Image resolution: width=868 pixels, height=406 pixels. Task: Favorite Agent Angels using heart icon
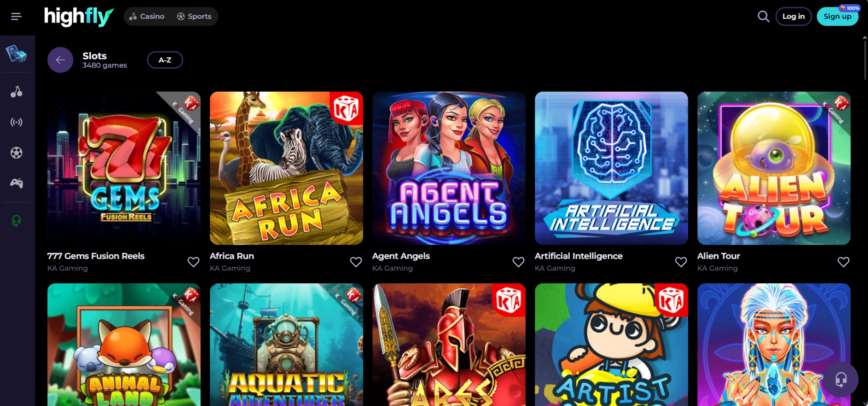click(519, 262)
